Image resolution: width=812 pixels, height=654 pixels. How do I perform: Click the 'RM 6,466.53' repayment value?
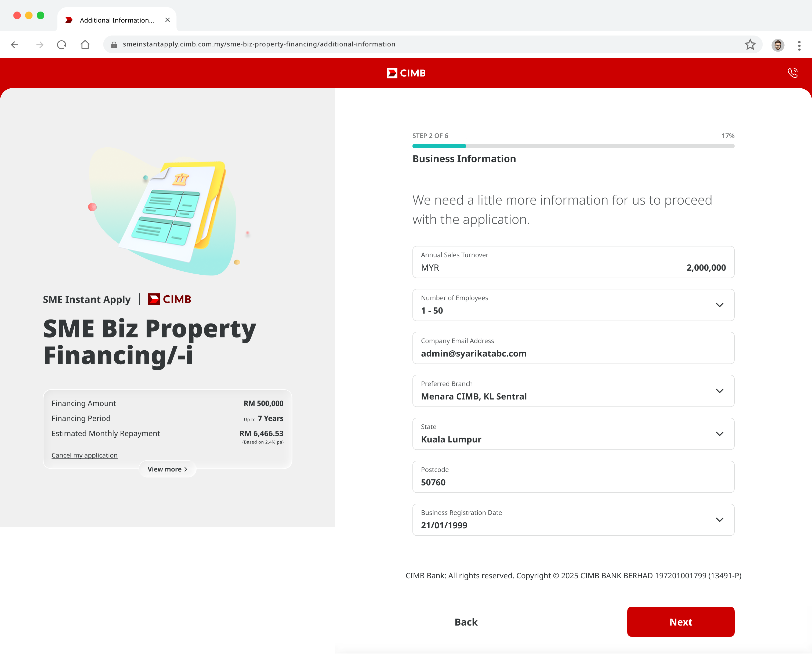click(262, 434)
